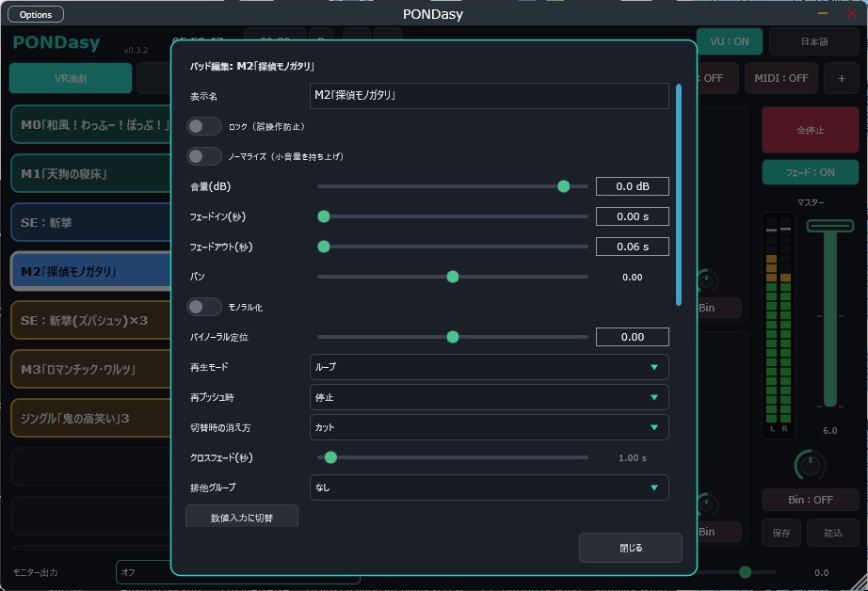
Task: Minimize the PONDasy window
Action: click(823, 13)
